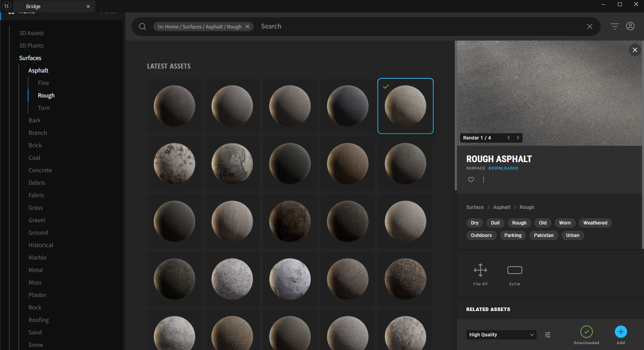This screenshot has height=350, width=644.
Task: Close the Bridge tab
Action: [88, 6]
